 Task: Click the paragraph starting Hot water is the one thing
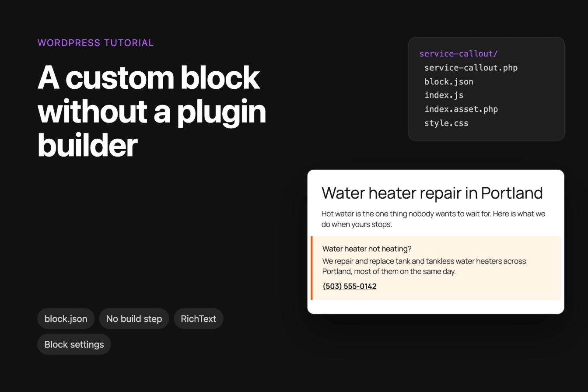434,219
